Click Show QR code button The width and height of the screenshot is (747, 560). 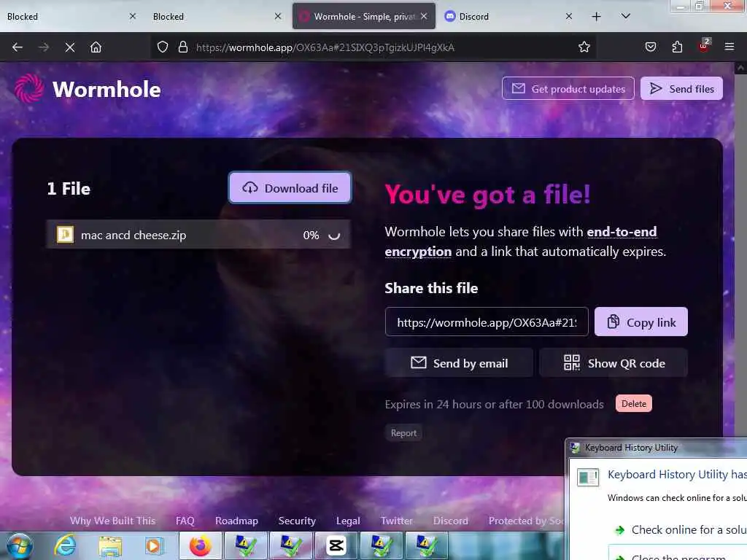click(x=614, y=363)
